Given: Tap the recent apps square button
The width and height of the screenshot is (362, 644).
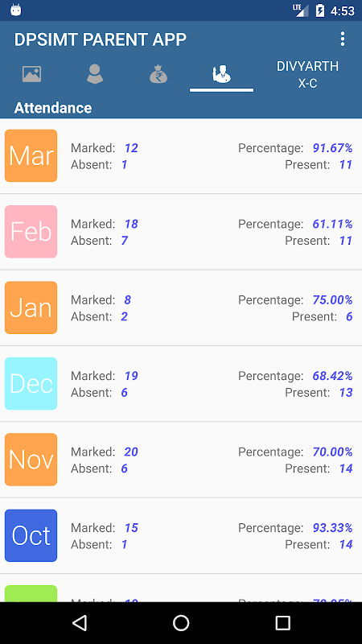Looking at the screenshot, I should (282, 623).
